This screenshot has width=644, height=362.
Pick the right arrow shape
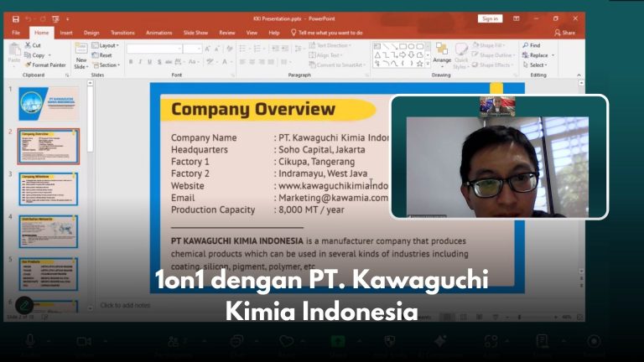pos(402,55)
